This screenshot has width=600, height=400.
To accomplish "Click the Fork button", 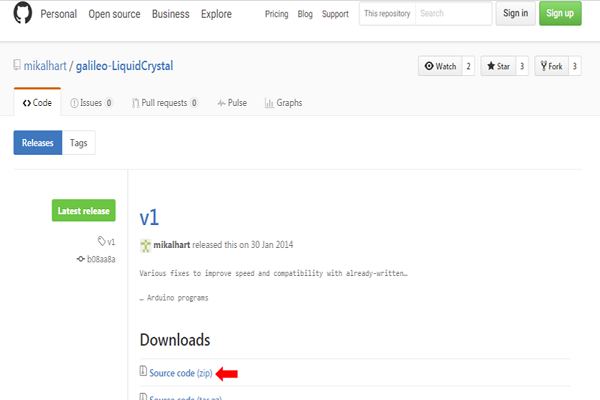I will point(551,66).
